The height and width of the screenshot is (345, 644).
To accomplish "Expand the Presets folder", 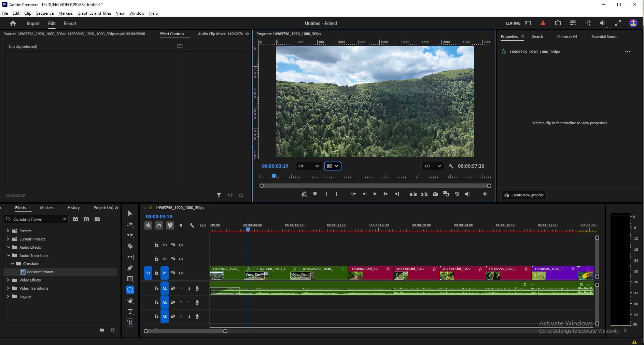I will coord(8,231).
